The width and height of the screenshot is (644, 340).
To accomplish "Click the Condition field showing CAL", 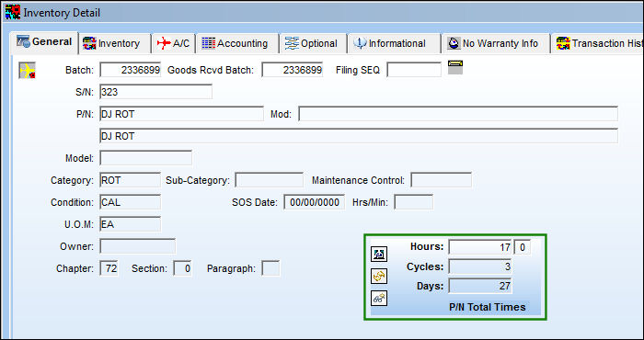I will (131, 202).
